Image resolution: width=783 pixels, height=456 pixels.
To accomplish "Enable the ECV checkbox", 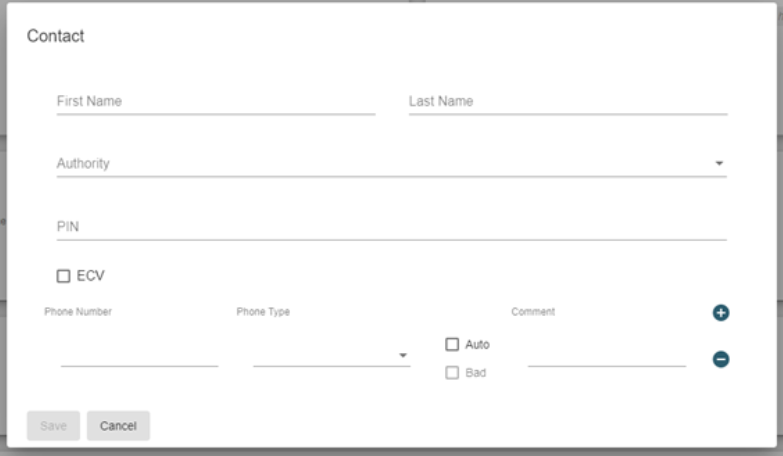I will (64, 276).
